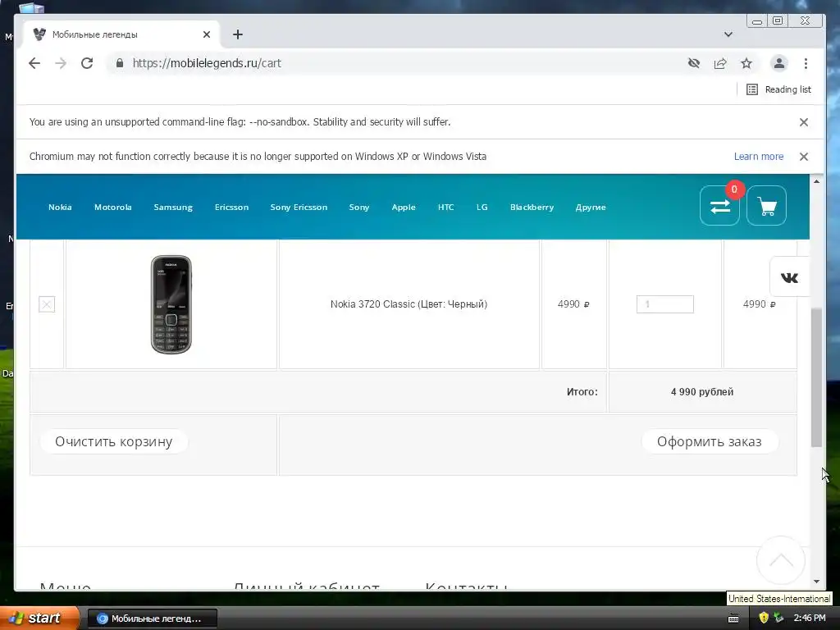Open the Apple category
Screen dimensions: 840x630
click(x=404, y=208)
